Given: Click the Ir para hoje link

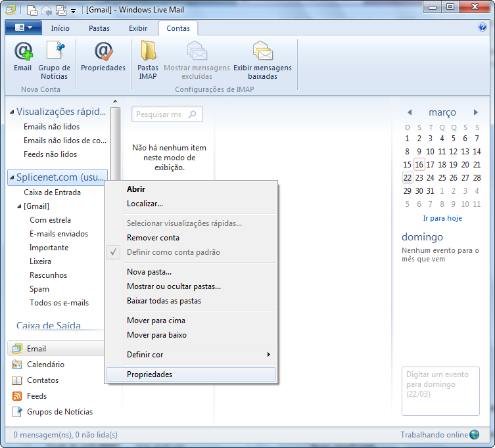Looking at the screenshot, I should (442, 218).
